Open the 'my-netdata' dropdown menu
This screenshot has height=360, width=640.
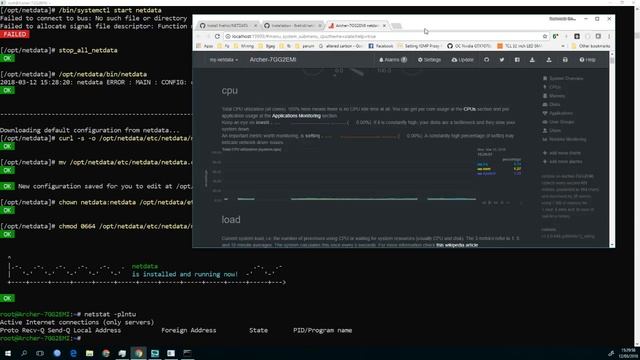[x=223, y=60]
